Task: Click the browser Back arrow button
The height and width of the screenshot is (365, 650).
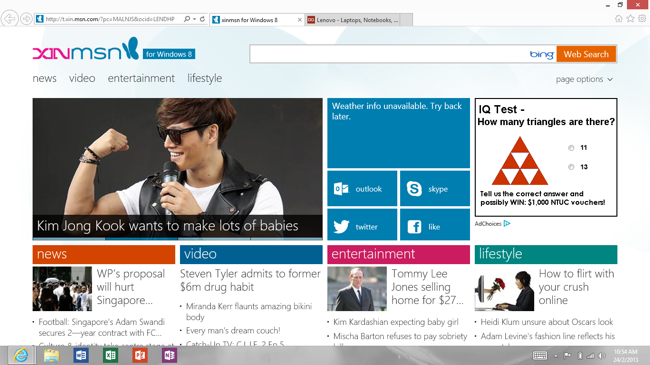Action: point(9,19)
